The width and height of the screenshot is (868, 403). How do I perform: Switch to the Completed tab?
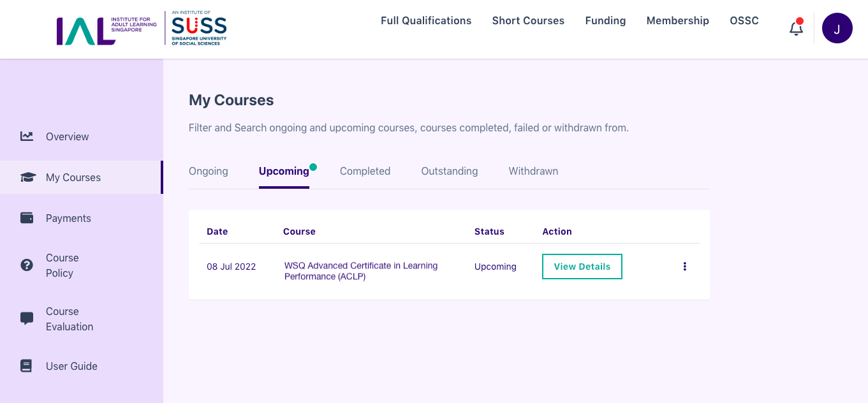coord(365,171)
